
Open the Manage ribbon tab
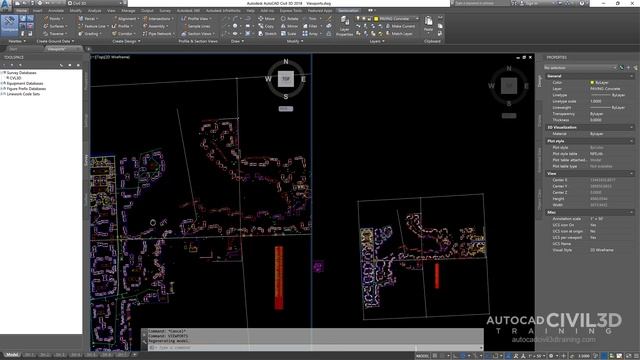128,11
